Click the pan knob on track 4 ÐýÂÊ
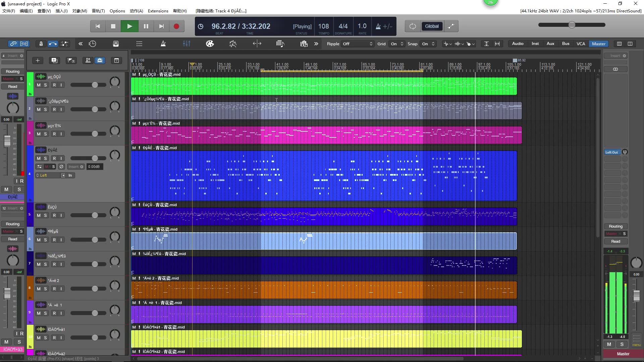644x362 pixels. coord(115,155)
